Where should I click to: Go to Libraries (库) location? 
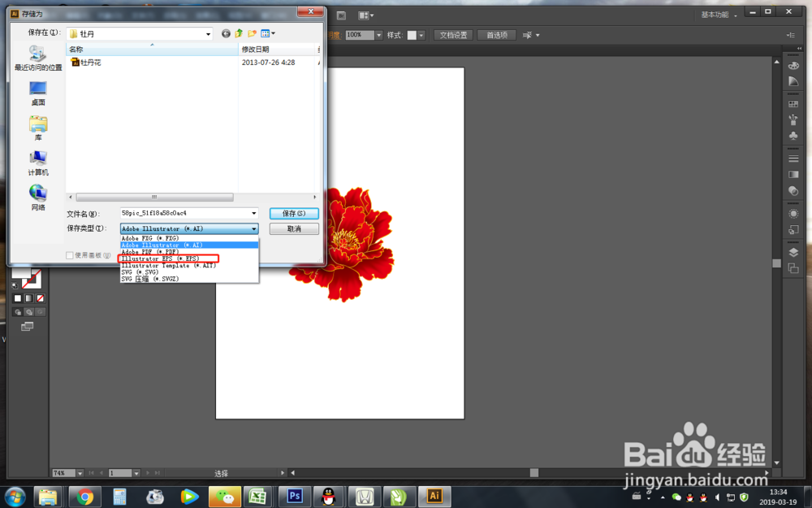coord(38,128)
